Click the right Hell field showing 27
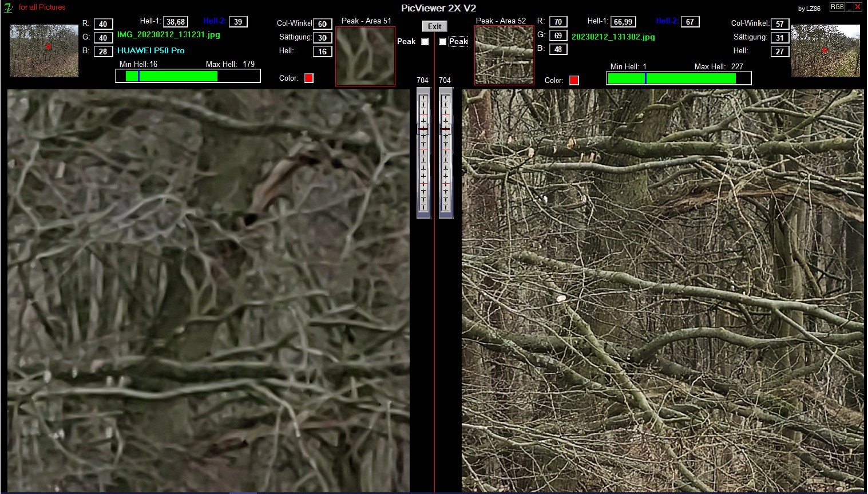This screenshot has height=494, width=868. click(x=780, y=52)
